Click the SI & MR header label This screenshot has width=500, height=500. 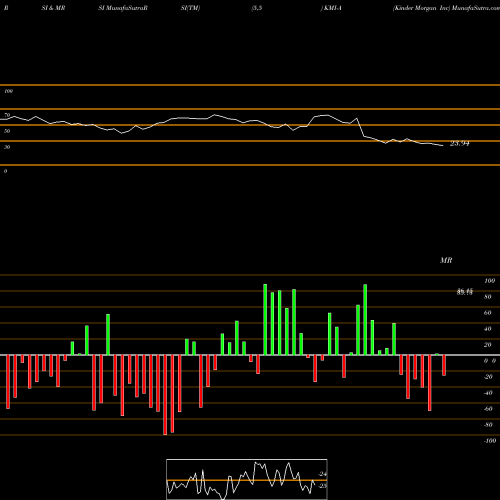(x=53, y=8)
